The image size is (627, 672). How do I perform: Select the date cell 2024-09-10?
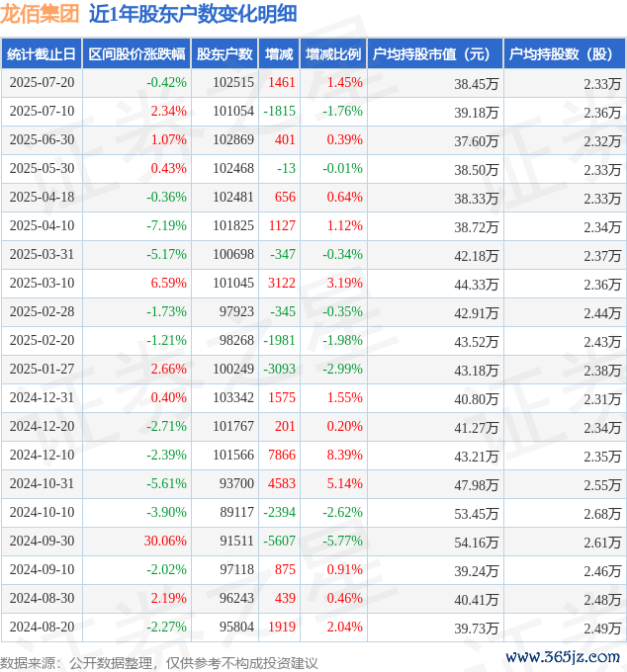click(x=42, y=569)
